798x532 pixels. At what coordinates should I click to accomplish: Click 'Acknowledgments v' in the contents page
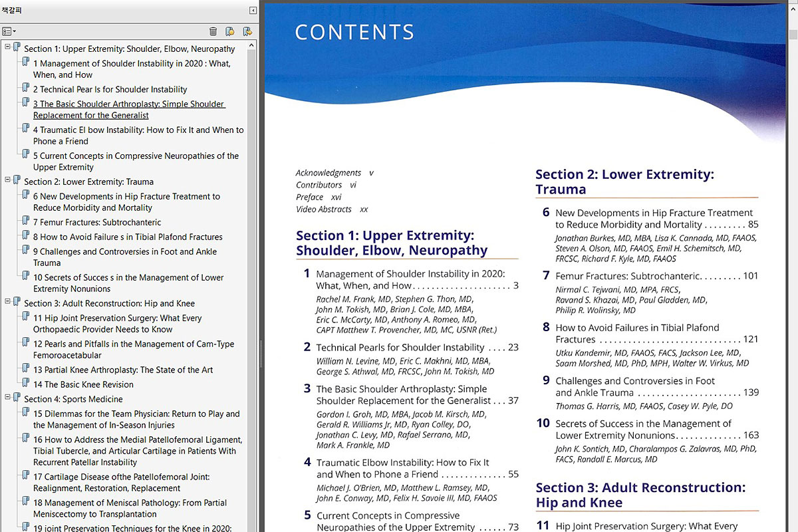(x=334, y=173)
